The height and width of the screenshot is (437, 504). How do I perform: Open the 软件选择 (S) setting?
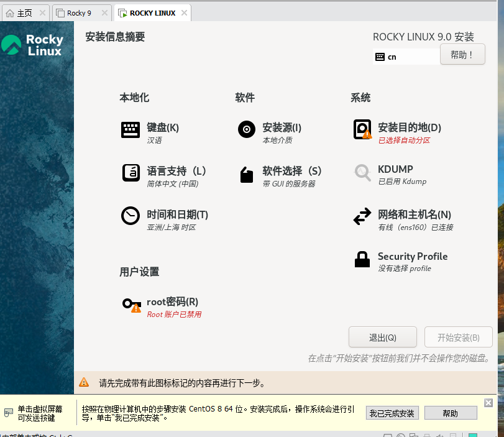point(292,171)
